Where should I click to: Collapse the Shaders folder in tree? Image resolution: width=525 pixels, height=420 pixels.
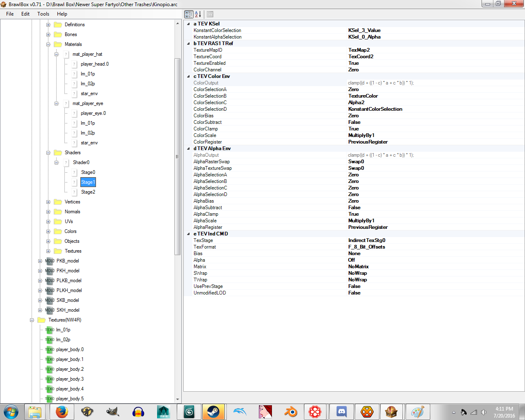pyautogui.click(x=48, y=153)
